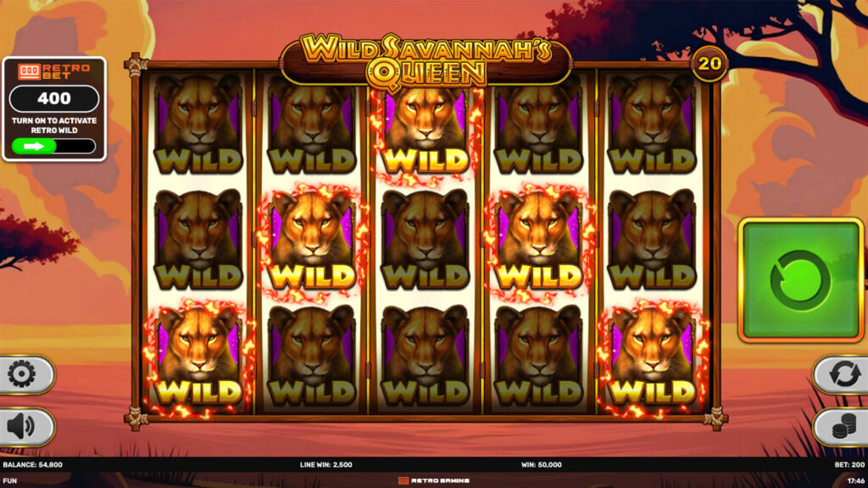Click the Bet 200 indicator
Image resolution: width=868 pixels, height=488 pixels.
coord(849,465)
